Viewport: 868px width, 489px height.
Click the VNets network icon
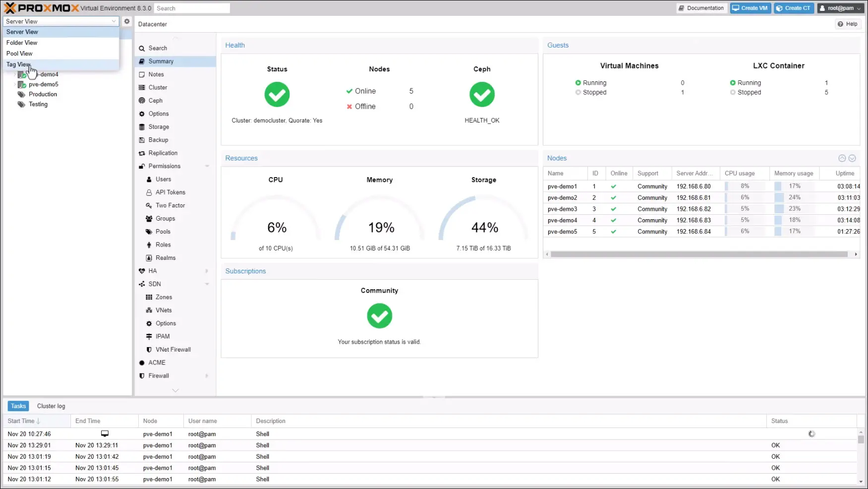click(x=149, y=310)
